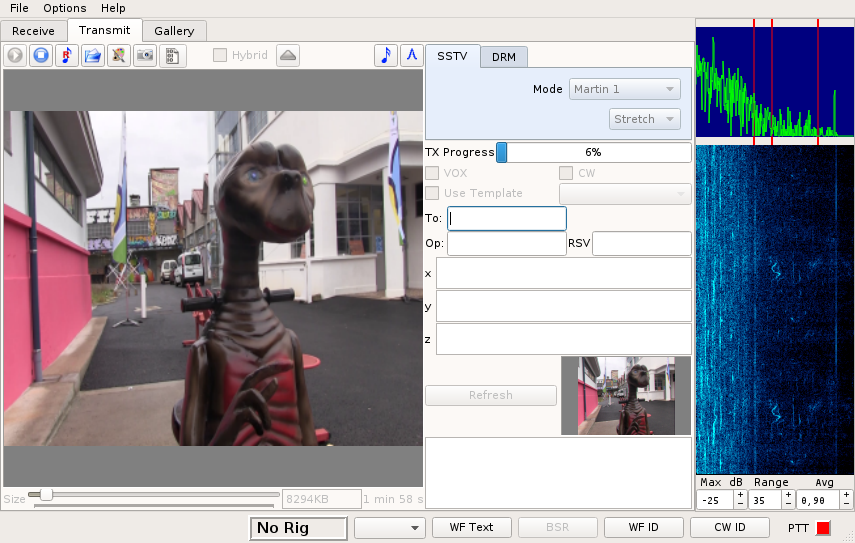Click the large empty text area below Refresh

tap(558, 473)
